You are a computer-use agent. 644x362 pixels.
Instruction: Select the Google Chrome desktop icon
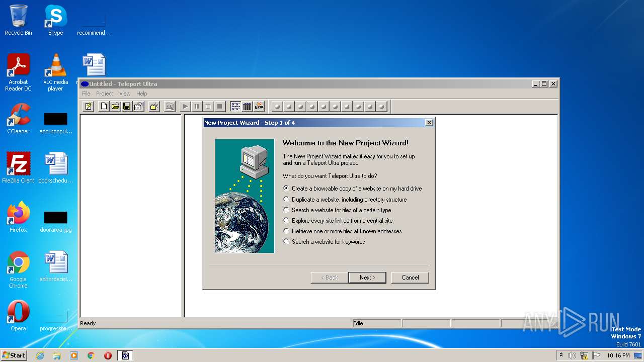(18, 269)
